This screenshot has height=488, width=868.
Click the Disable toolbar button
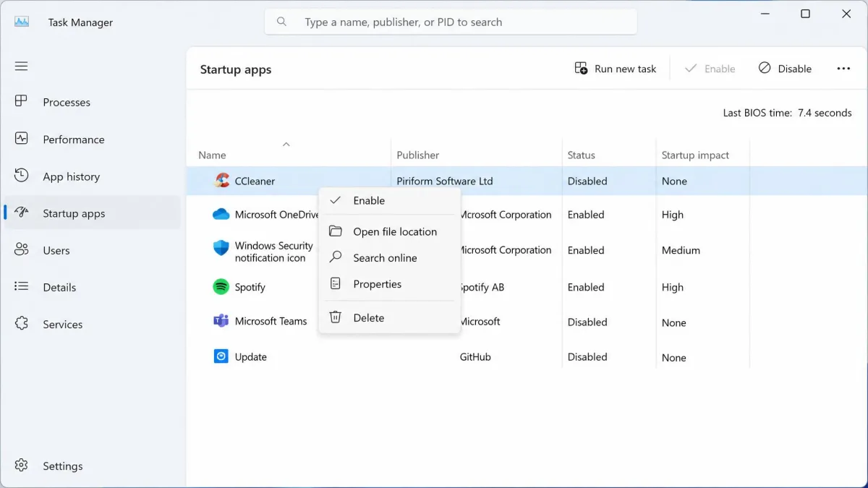click(785, 69)
